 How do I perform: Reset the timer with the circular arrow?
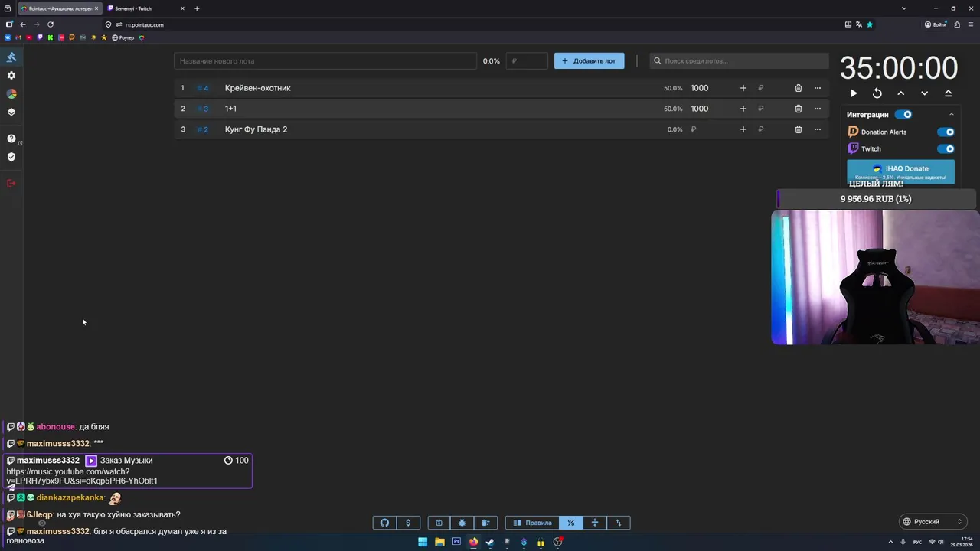click(x=877, y=93)
